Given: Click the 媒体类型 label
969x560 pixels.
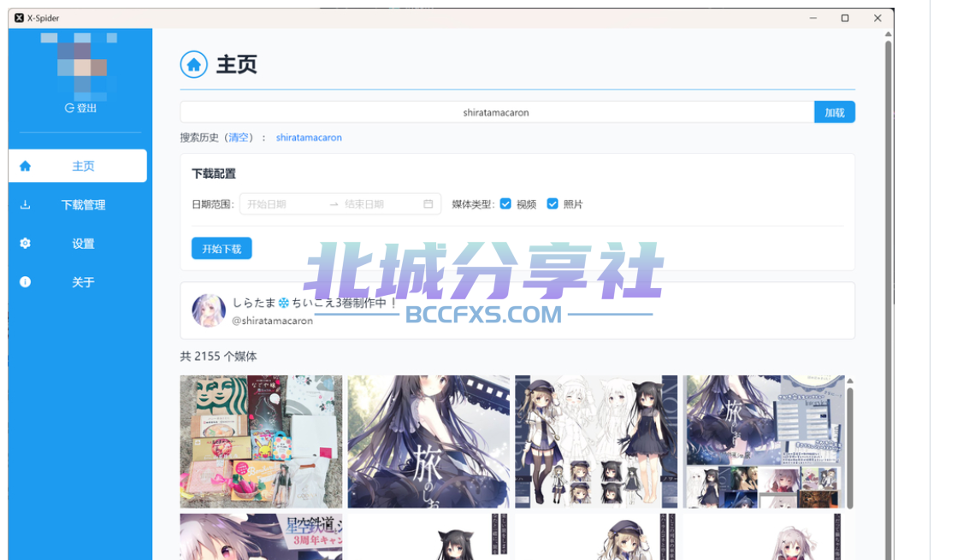Looking at the screenshot, I should point(473,204).
